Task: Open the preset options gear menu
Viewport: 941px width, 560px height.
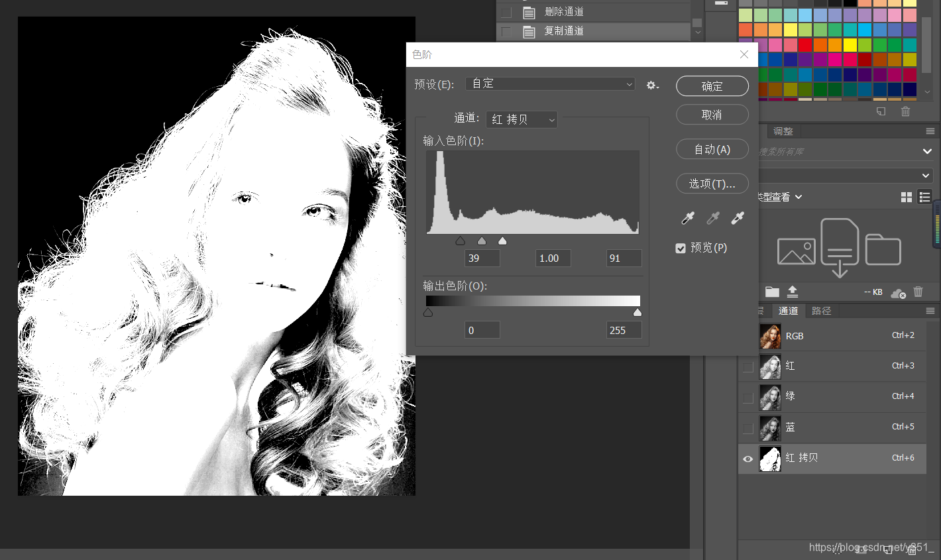Action: (x=653, y=85)
